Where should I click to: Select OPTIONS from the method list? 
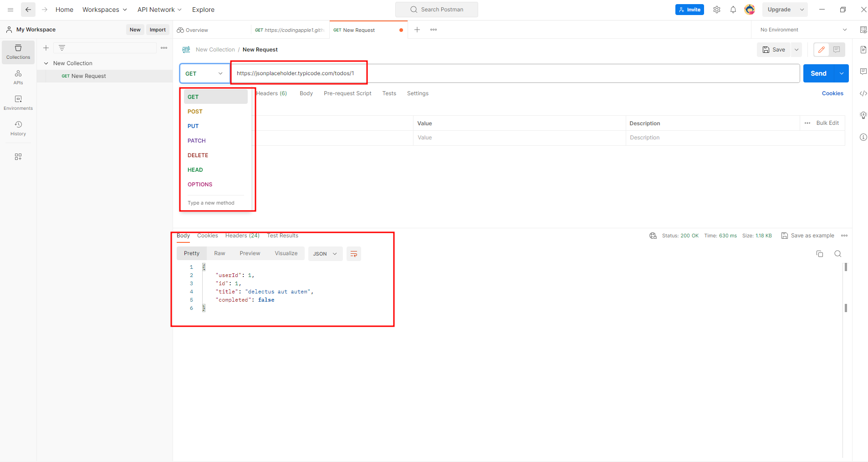[216, 185]
